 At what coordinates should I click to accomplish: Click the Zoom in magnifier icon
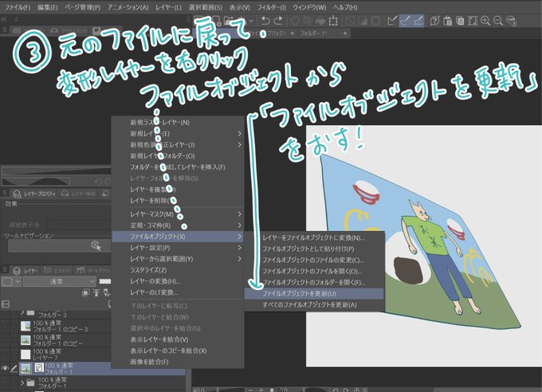point(485,21)
